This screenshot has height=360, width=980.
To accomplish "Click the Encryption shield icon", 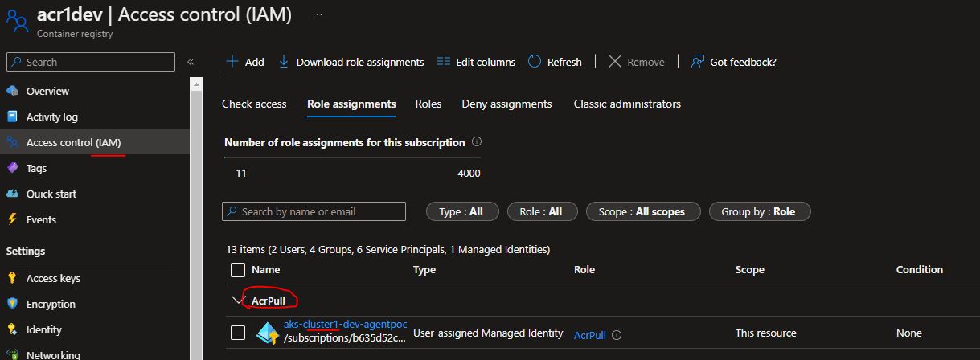I will tap(12, 304).
